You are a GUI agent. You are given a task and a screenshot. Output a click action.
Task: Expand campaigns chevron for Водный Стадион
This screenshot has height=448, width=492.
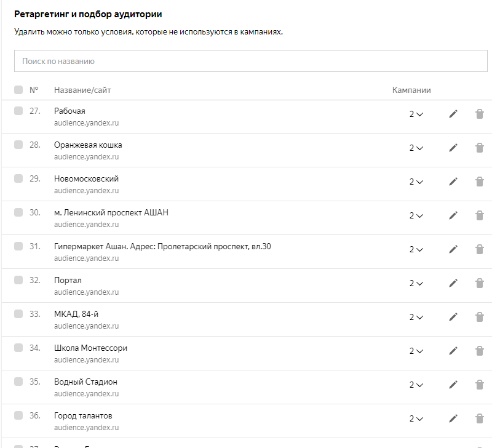(x=416, y=385)
